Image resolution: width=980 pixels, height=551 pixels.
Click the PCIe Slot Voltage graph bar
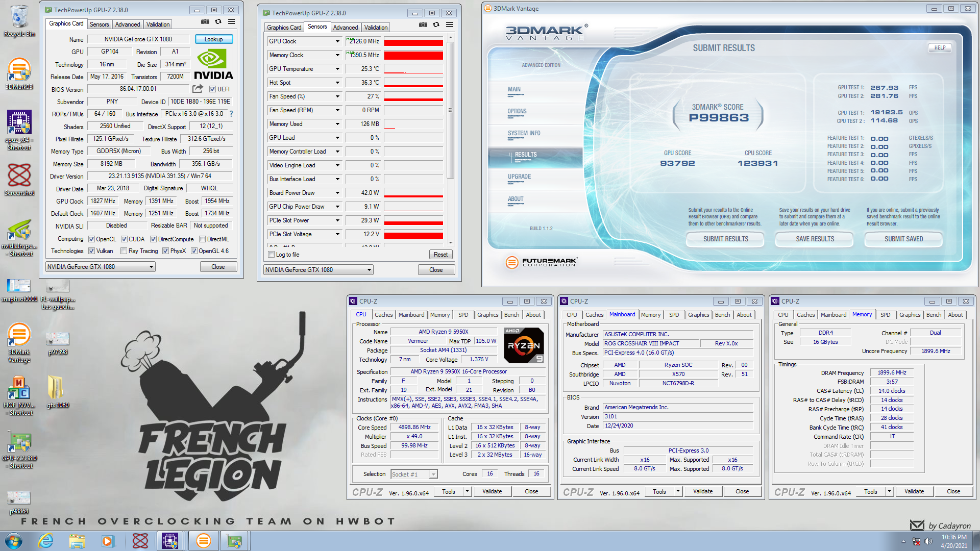coord(413,234)
